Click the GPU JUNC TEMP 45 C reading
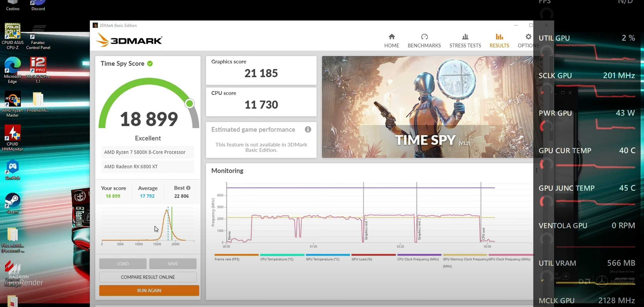Viewport: 644px width, 307px height. (587, 188)
